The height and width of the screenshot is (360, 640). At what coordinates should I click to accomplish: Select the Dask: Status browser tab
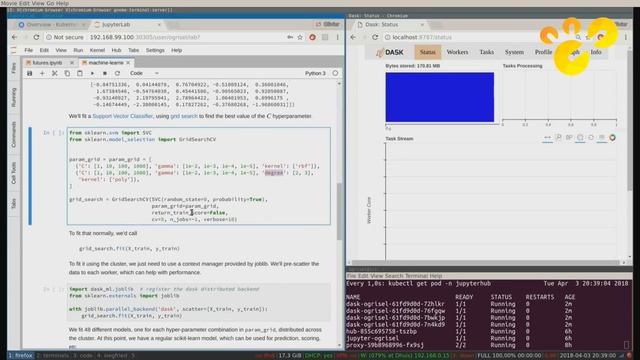point(391,24)
